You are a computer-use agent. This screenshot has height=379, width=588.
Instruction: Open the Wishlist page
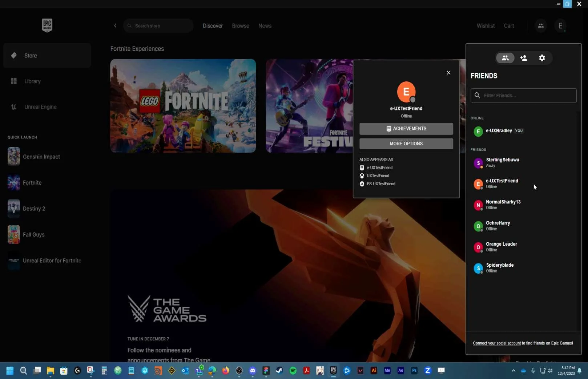pos(486,26)
